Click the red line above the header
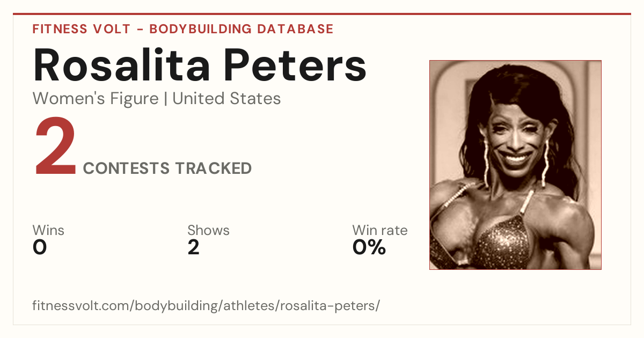 tap(322, 14)
